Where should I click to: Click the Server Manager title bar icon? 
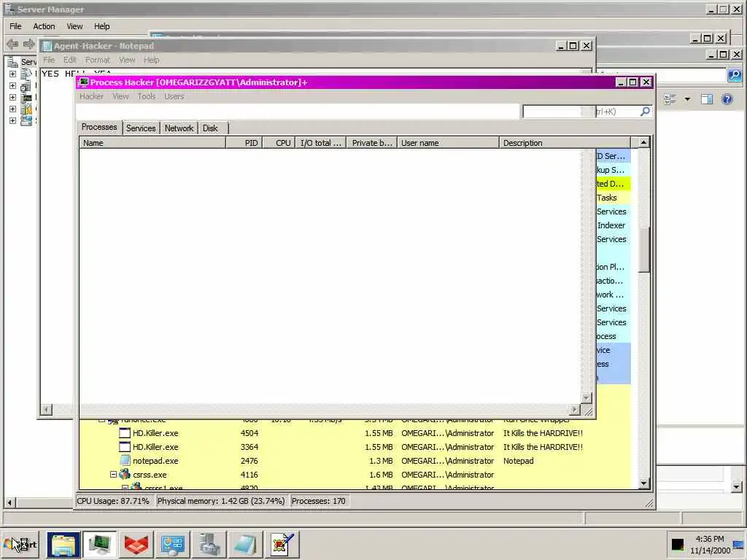pyautogui.click(x=9, y=9)
